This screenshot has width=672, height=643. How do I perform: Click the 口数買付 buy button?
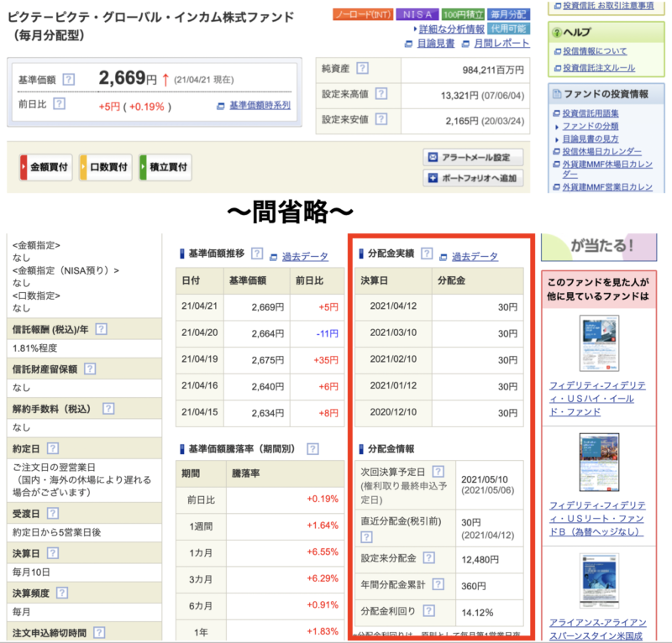point(106,167)
